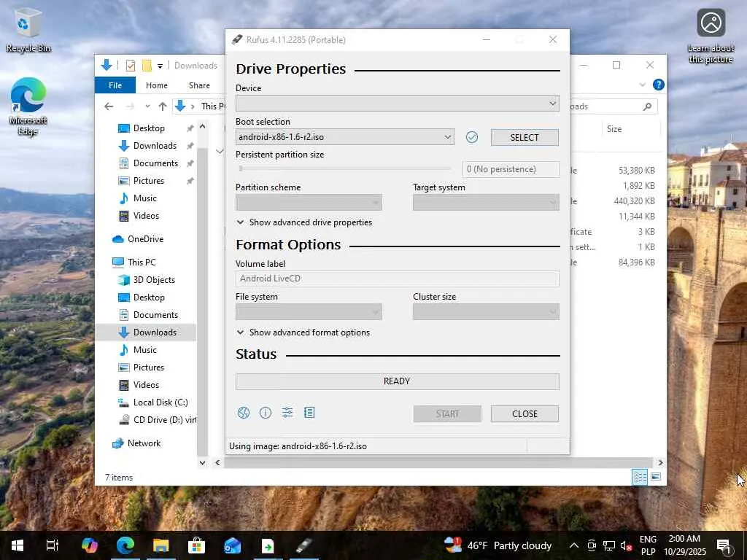Image resolution: width=747 pixels, height=560 pixels.
Task: Click the checkmark hash icon beside Boot selection
Action: (472, 137)
